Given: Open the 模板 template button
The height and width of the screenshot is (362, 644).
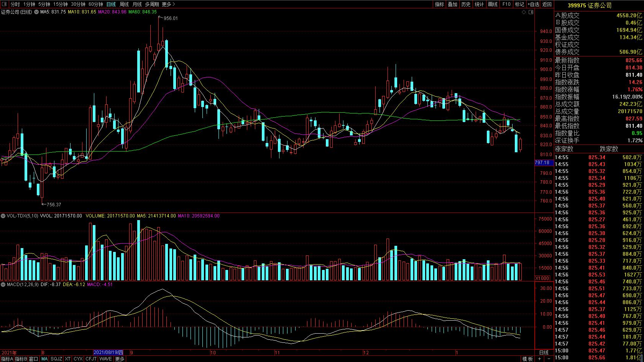Looking at the screenshot, I should [527, 359].
